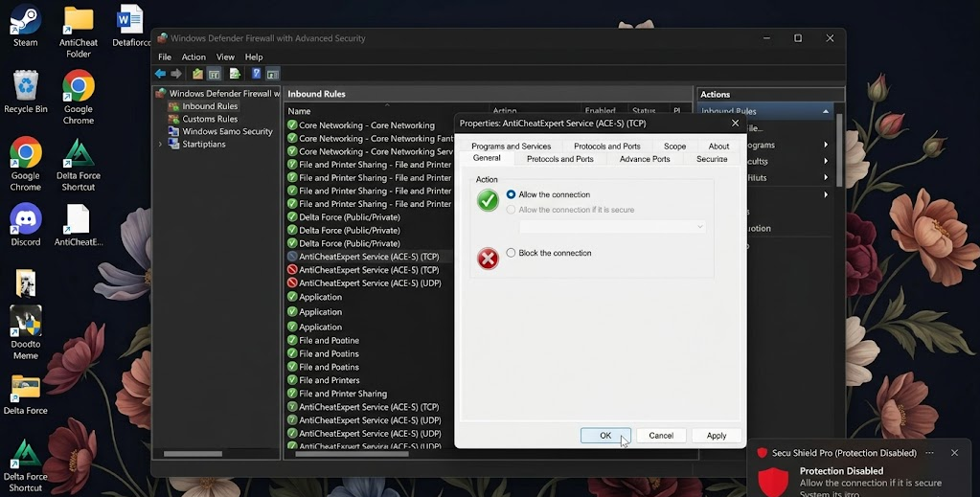Dismiss the Secu Shield Pro notification

[954, 453]
